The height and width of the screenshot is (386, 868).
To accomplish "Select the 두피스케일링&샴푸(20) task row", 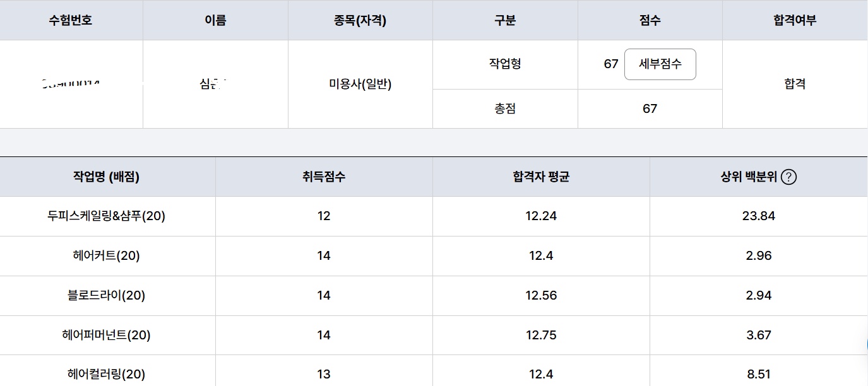I will coord(434,216).
